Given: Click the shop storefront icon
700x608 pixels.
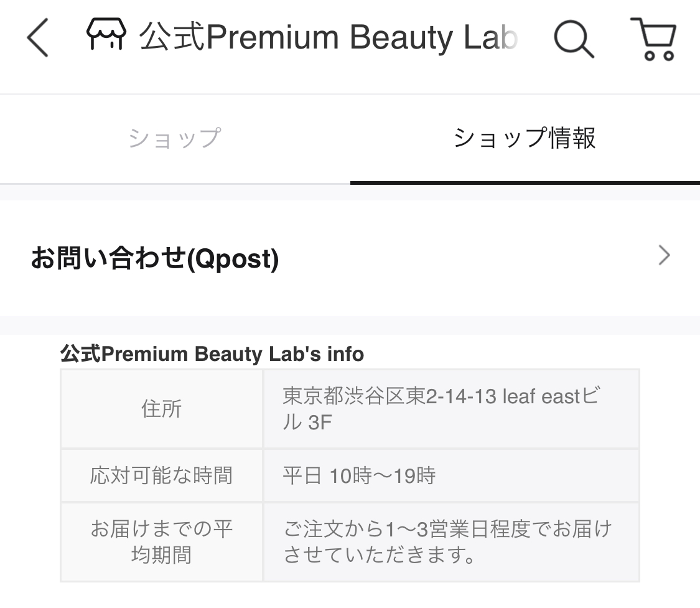Looking at the screenshot, I should [x=106, y=34].
